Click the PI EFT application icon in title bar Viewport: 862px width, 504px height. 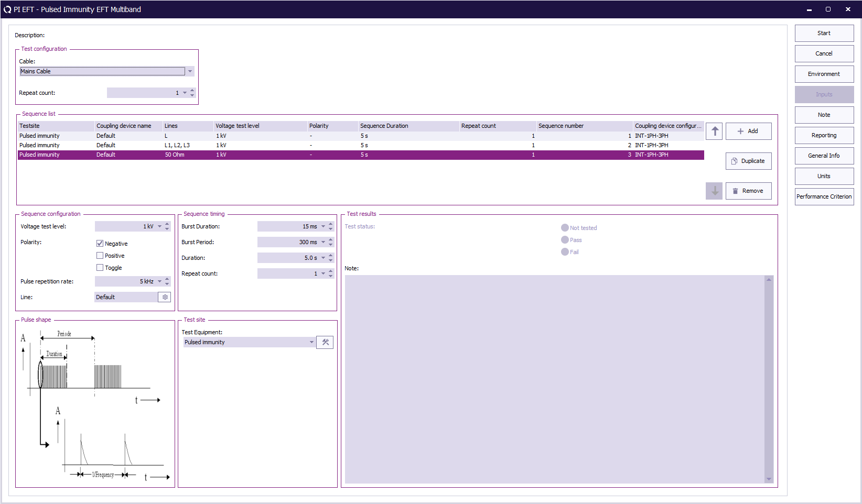click(x=7, y=9)
